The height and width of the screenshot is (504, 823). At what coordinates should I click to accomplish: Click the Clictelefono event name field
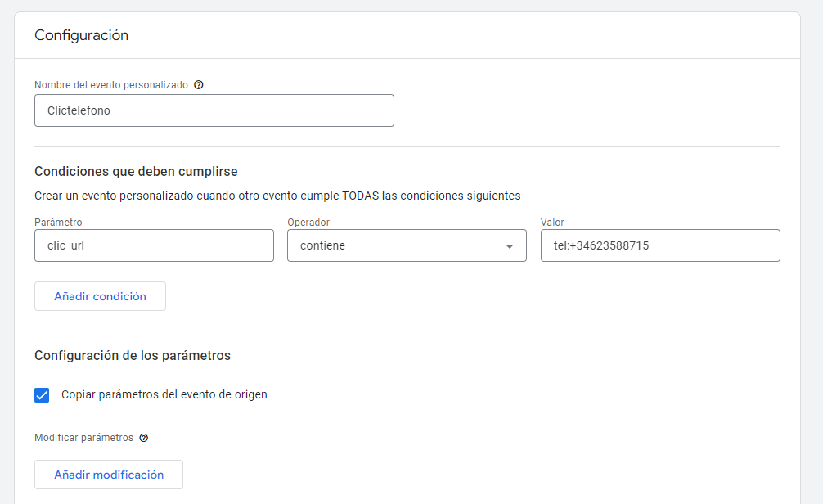pyautogui.click(x=214, y=110)
